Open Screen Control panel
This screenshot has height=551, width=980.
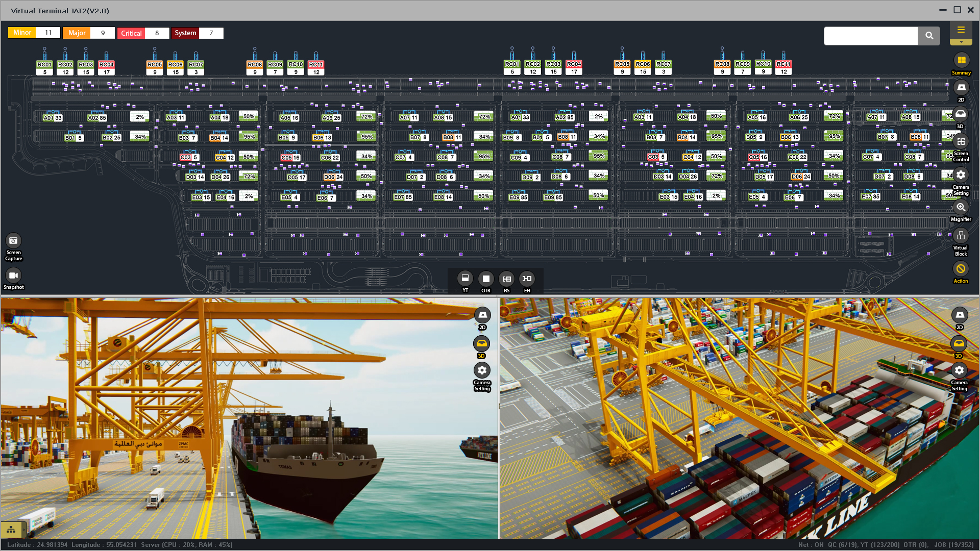[x=961, y=142]
